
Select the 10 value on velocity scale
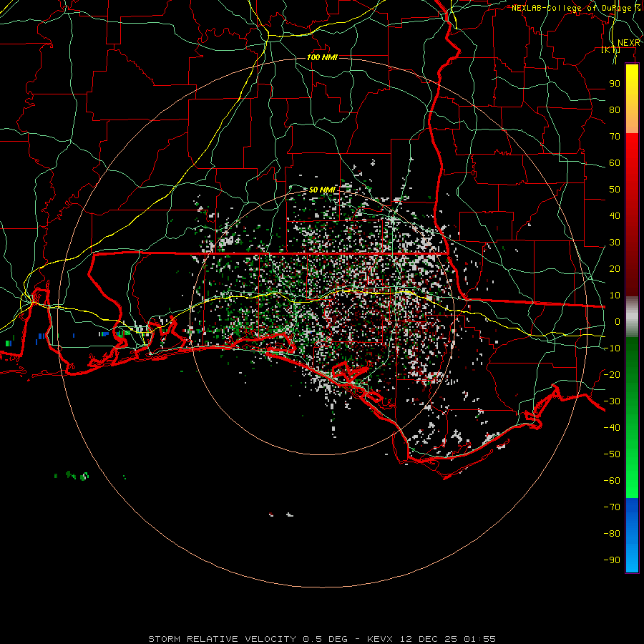(x=615, y=296)
